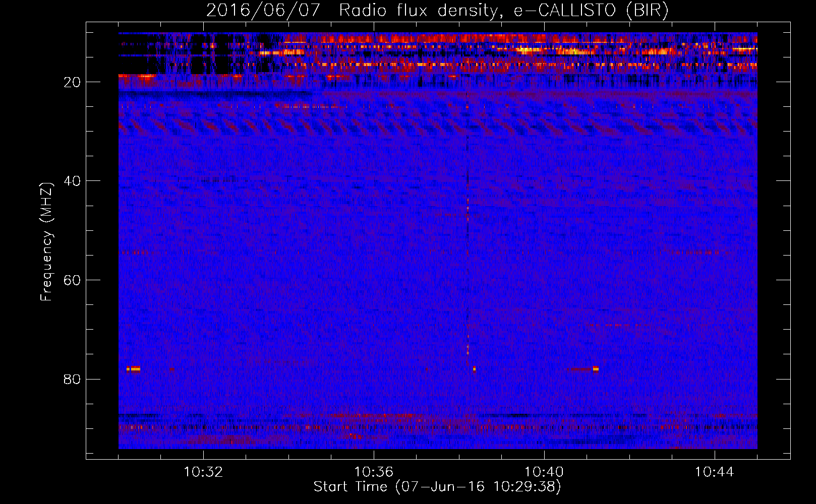
Task: Click the plot title '2016/06/07 Radio flux density, e-CALLISTO (BIR)'
Action: [437, 11]
